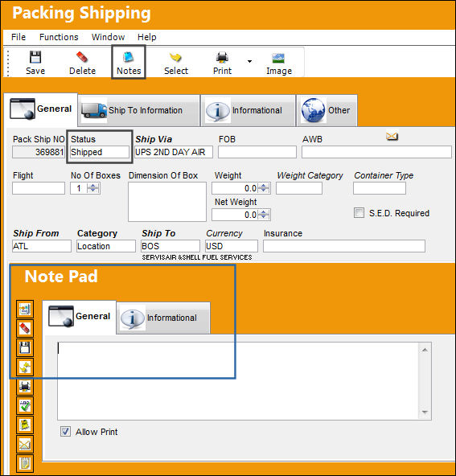Click the Pack Ship NO field 369881
This screenshot has height=476, width=456.
tap(39, 152)
